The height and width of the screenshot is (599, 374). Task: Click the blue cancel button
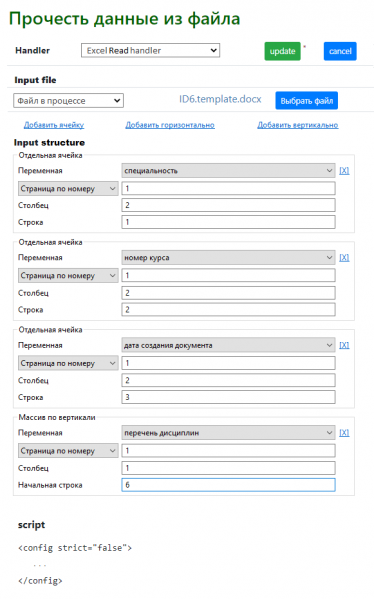[340, 51]
